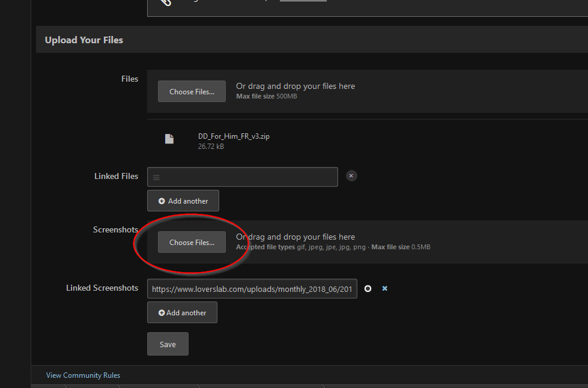The height and width of the screenshot is (388, 588).
Task: Click the DD_For_Him_FR_v3.zip file icon
Action: tap(169, 139)
